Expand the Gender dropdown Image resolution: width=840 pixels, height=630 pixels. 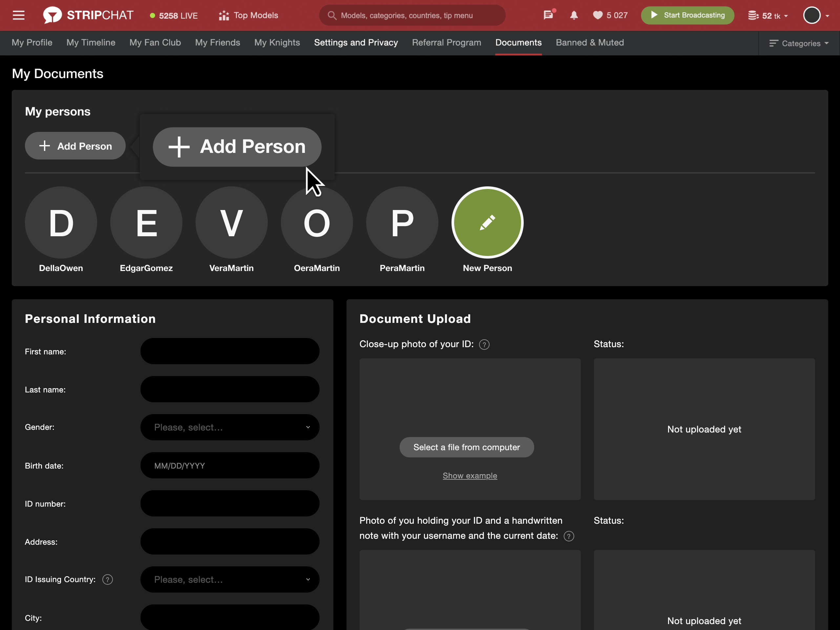[230, 427]
